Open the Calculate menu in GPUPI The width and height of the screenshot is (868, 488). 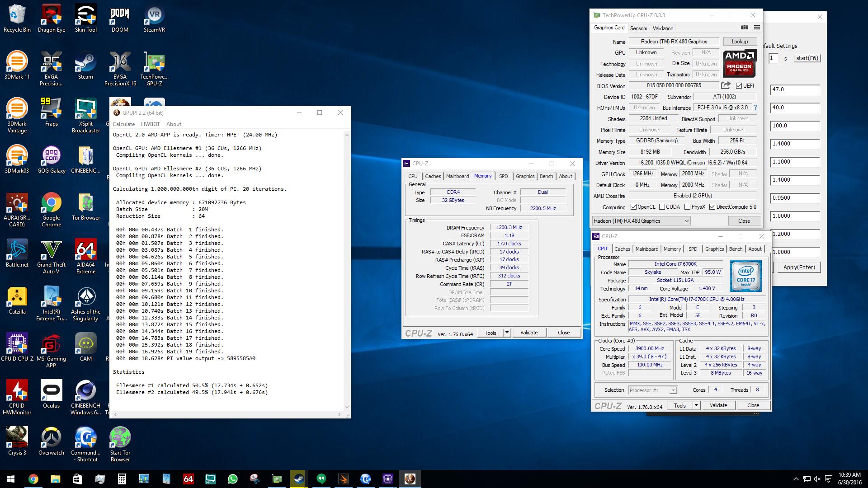click(123, 124)
